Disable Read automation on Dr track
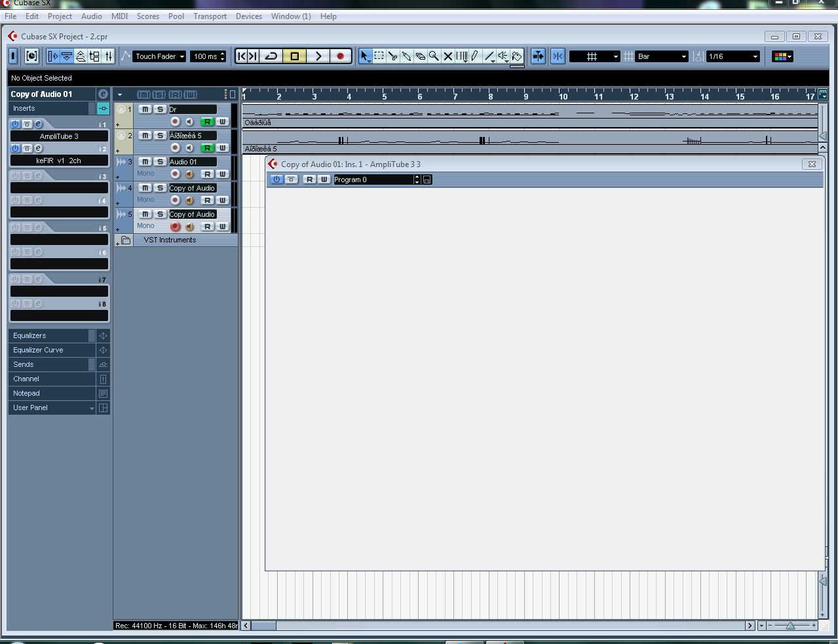 coord(207,122)
